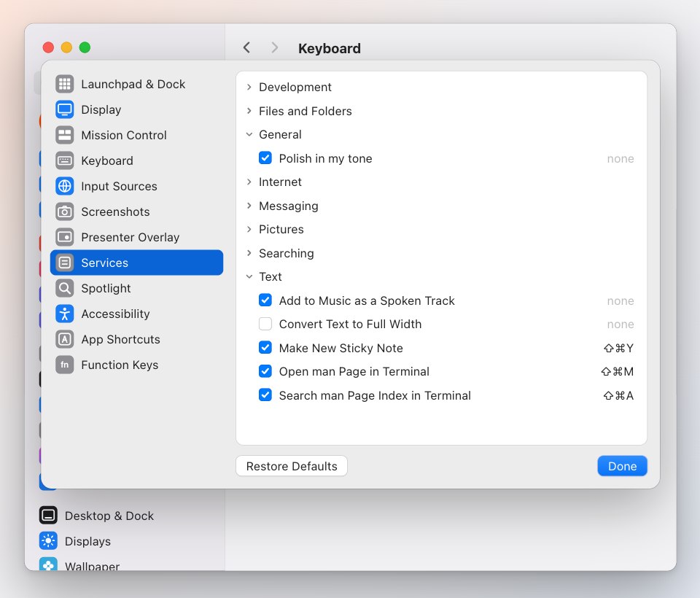Collapse the Text group
The image size is (700, 598).
[249, 276]
